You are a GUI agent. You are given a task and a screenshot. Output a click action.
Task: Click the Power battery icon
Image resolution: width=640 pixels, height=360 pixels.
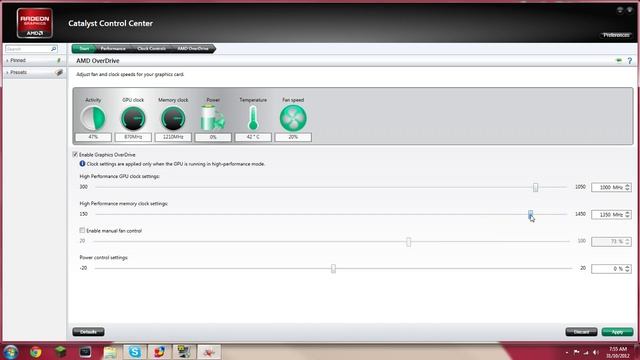pos(213,118)
